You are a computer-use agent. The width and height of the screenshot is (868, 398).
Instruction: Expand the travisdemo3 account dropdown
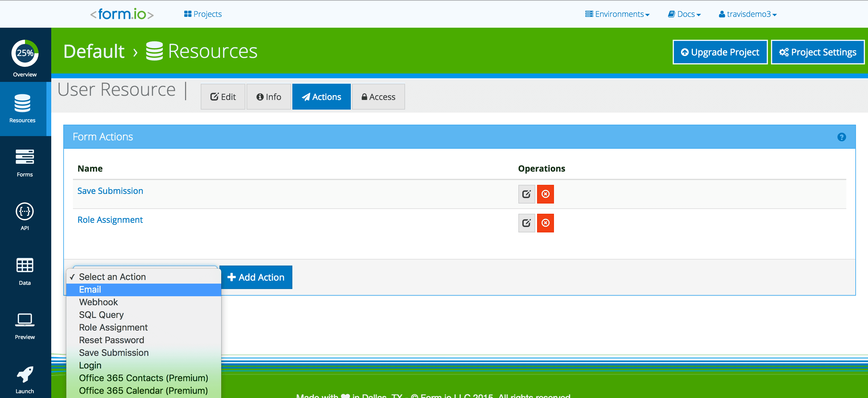[747, 14]
